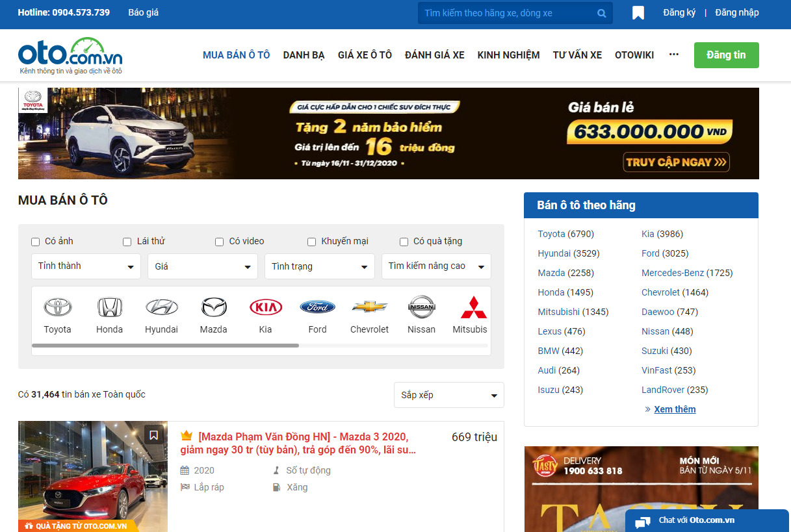791x532 pixels.
Task: Open BMW (442) brand link
Action: point(560,351)
